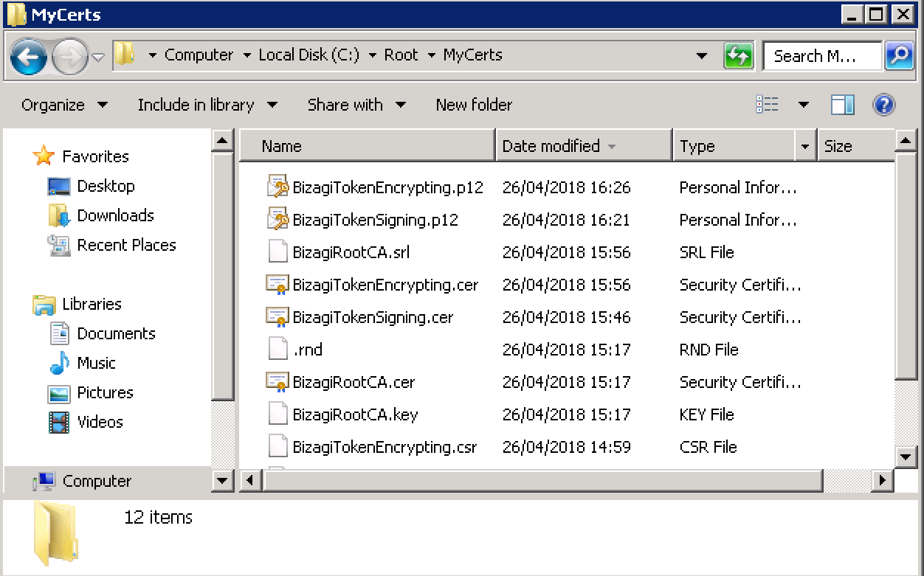
Task: Click the folder icon in address bar
Action: tap(125, 55)
